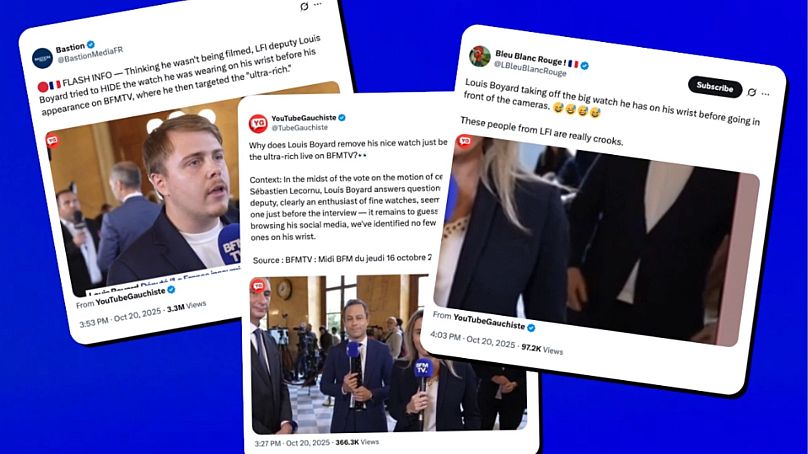Play the BFMTV reporters video in center post
Viewport: 808px width, 454px height.
[x=389, y=355]
